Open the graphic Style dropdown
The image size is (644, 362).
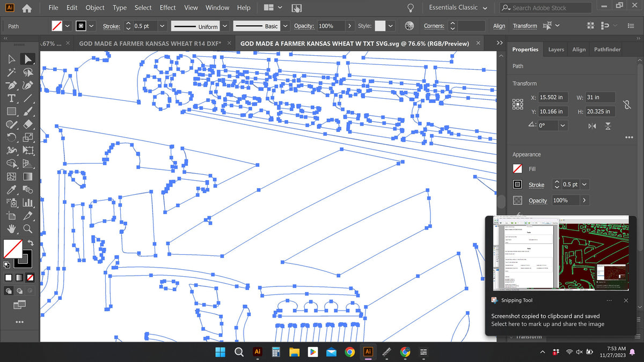coord(390,26)
